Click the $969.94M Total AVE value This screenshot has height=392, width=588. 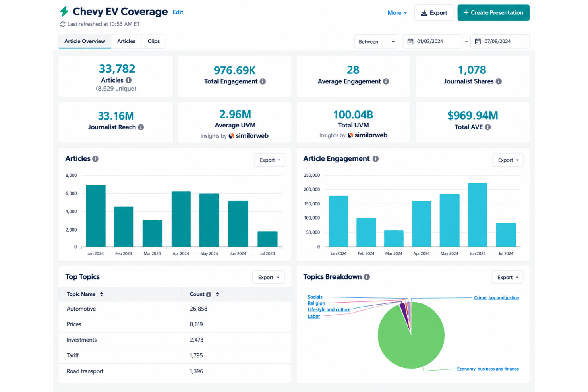point(472,115)
